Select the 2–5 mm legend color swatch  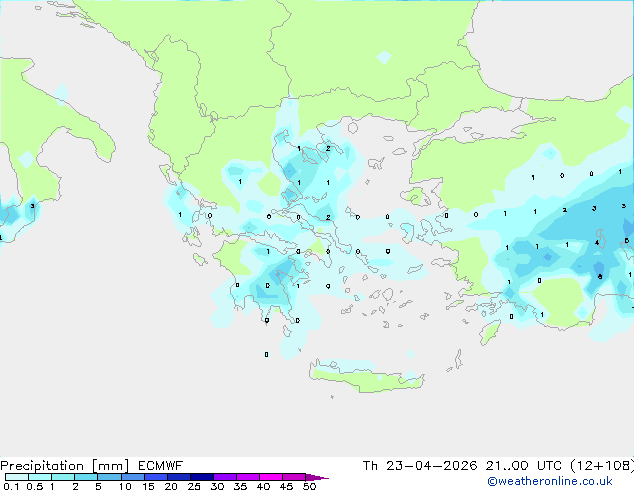point(86,477)
